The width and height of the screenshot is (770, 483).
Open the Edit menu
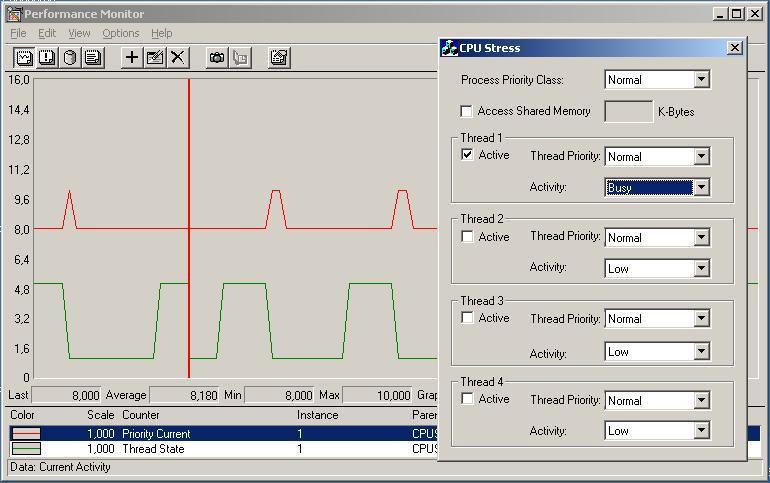[47, 33]
